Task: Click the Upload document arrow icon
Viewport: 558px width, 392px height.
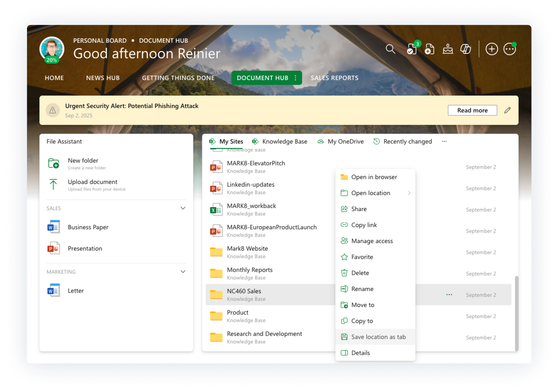Action: pos(53,185)
